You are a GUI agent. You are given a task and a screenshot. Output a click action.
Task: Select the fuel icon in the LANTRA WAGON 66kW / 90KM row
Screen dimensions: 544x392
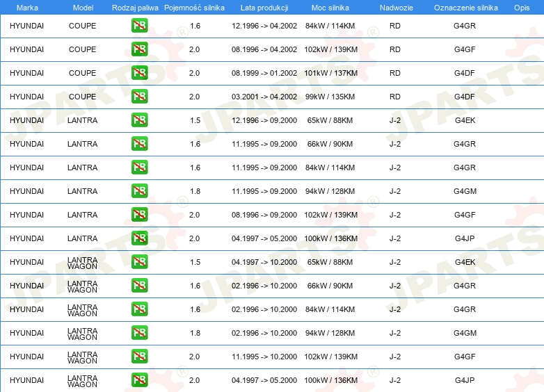tap(139, 285)
